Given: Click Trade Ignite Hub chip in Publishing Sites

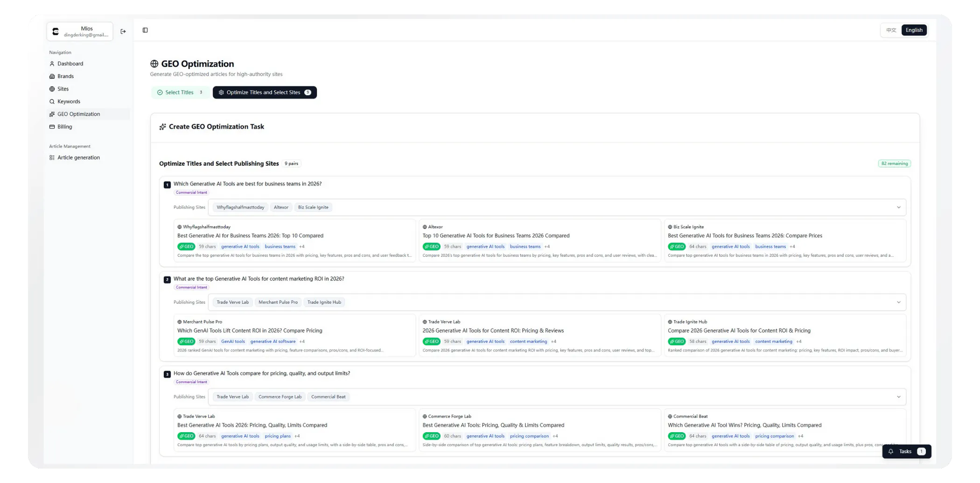Looking at the screenshot, I should [324, 302].
